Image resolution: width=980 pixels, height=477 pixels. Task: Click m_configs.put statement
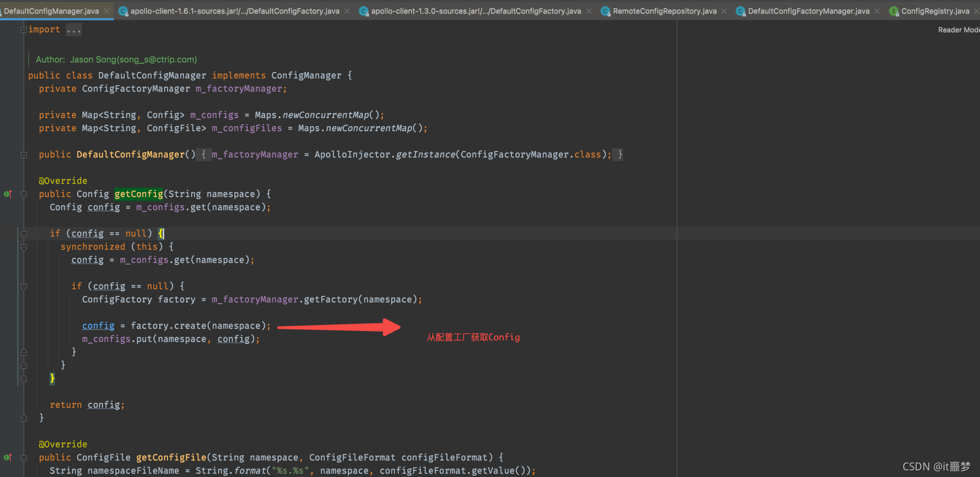[171, 339]
